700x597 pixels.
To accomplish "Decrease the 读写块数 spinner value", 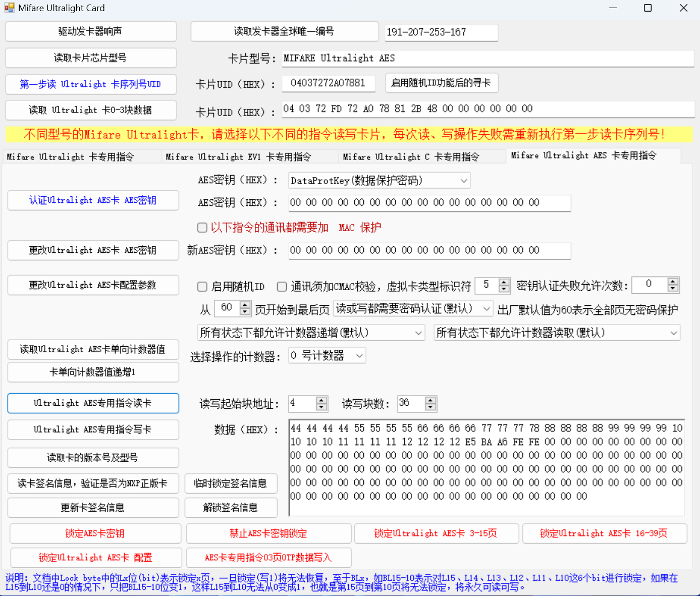I will coord(430,407).
